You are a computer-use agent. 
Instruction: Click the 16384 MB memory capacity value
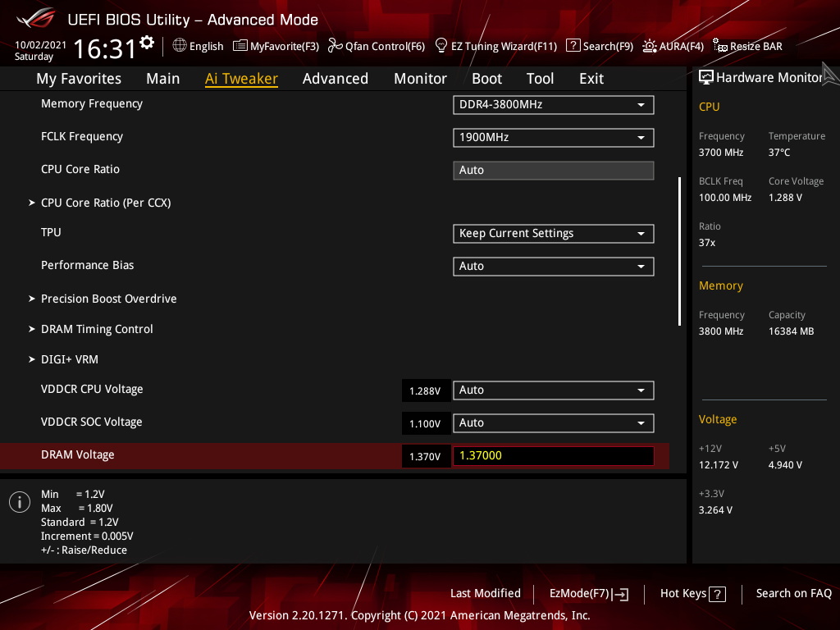[792, 331]
